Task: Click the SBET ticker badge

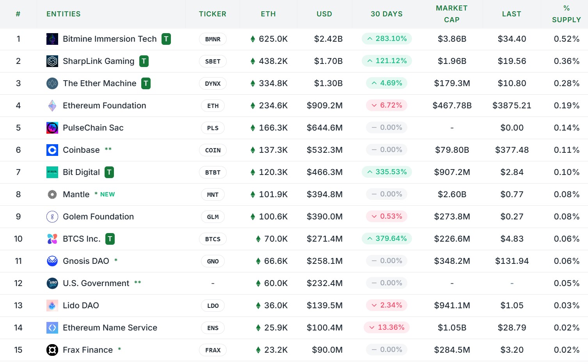Action: [x=213, y=61]
